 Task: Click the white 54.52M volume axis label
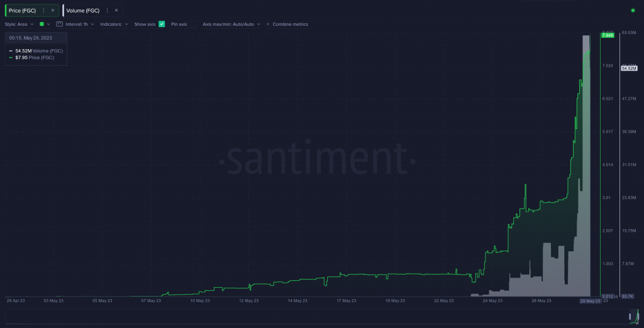pyautogui.click(x=629, y=68)
